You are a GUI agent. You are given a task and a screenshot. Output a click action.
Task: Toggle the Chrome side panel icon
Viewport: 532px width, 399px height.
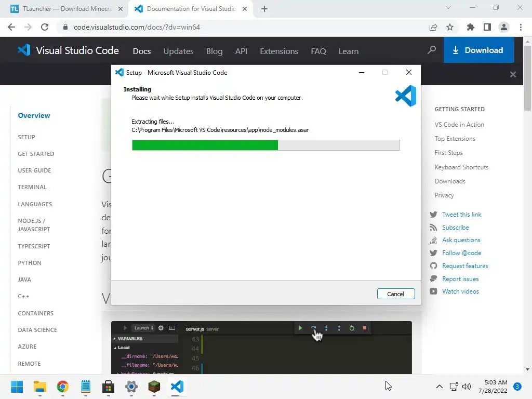point(487,27)
